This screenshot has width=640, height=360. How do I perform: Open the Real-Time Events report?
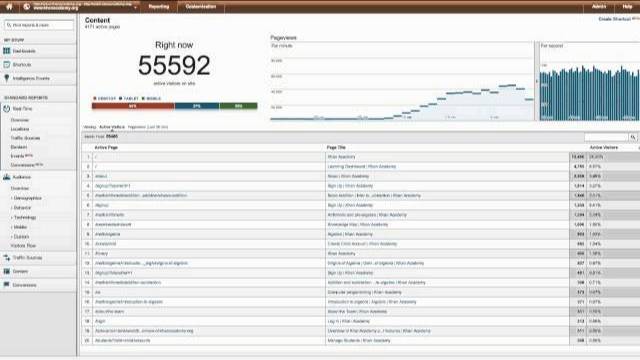(x=18, y=156)
